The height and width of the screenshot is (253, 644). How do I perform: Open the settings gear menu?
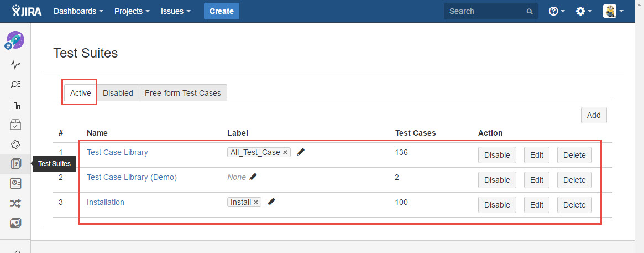tap(584, 11)
